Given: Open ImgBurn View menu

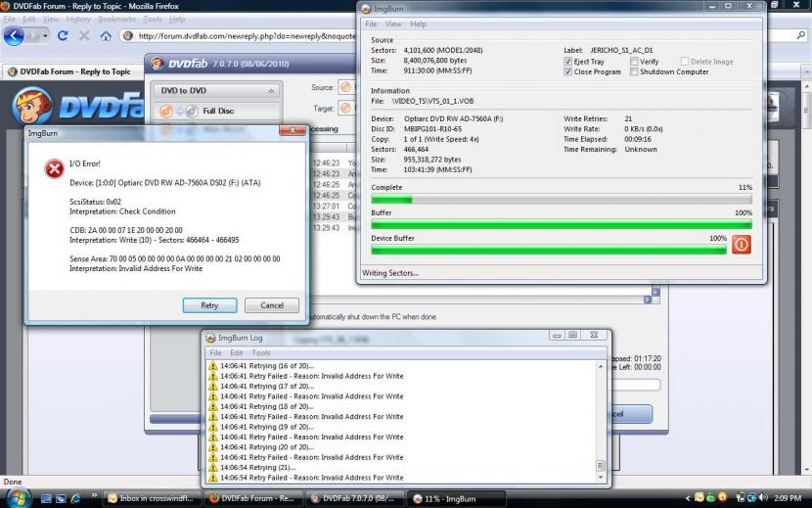Looking at the screenshot, I should (x=393, y=23).
